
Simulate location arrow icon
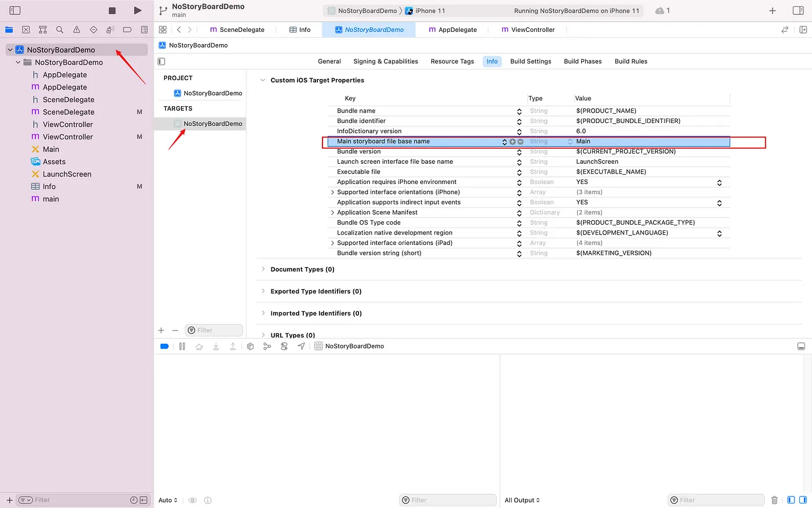[301, 346]
